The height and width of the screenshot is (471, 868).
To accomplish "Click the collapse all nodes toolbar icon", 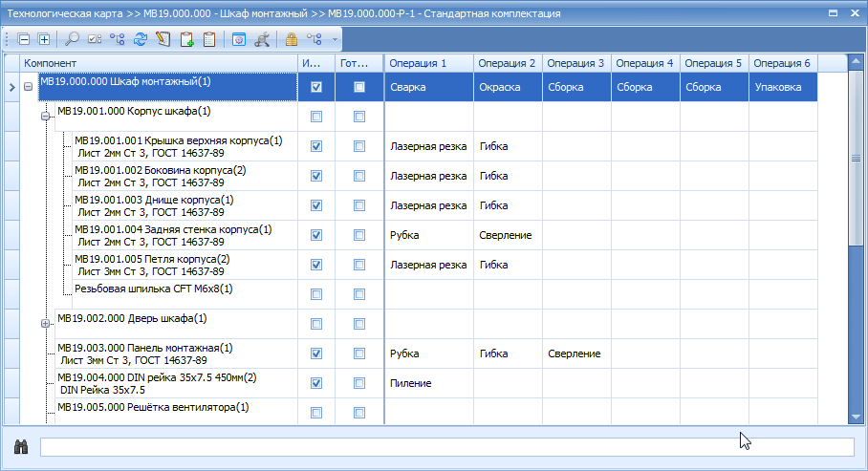I will click(24, 39).
